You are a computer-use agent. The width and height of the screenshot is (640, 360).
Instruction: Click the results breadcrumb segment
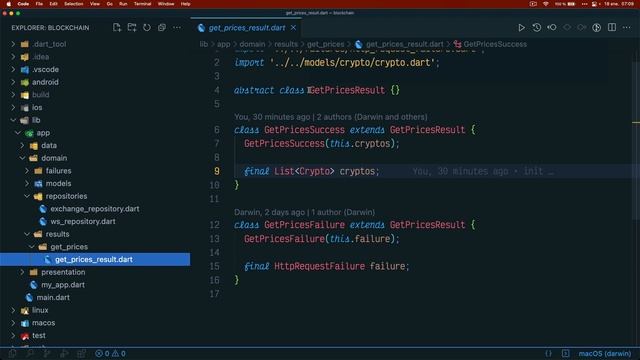(286, 44)
